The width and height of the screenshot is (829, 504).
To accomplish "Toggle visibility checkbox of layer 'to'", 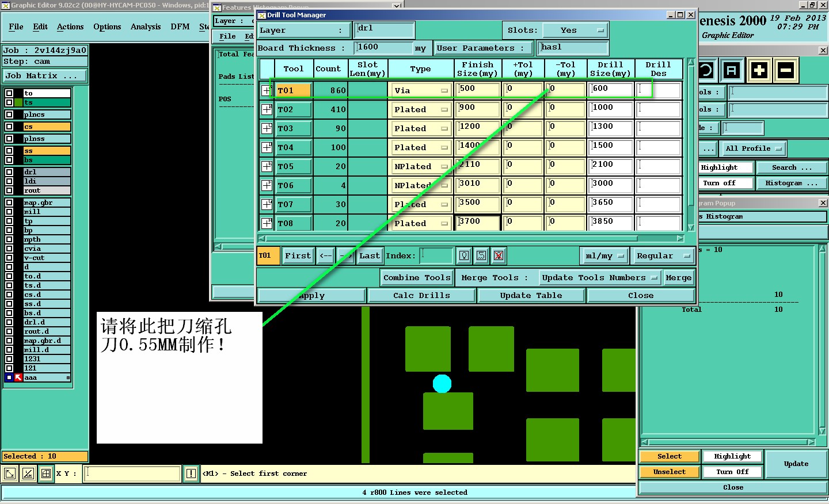I will coord(9,93).
